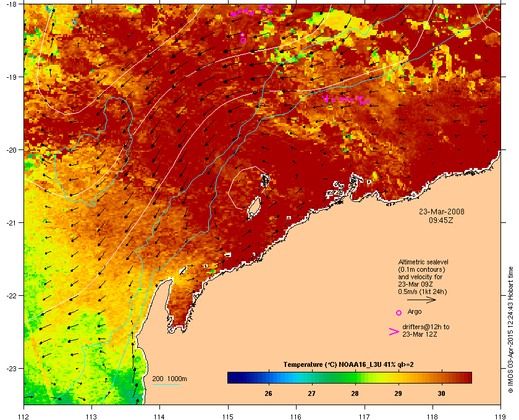Click the '200 1000m' depth label
The width and height of the screenshot is (519, 420).
click(169, 379)
